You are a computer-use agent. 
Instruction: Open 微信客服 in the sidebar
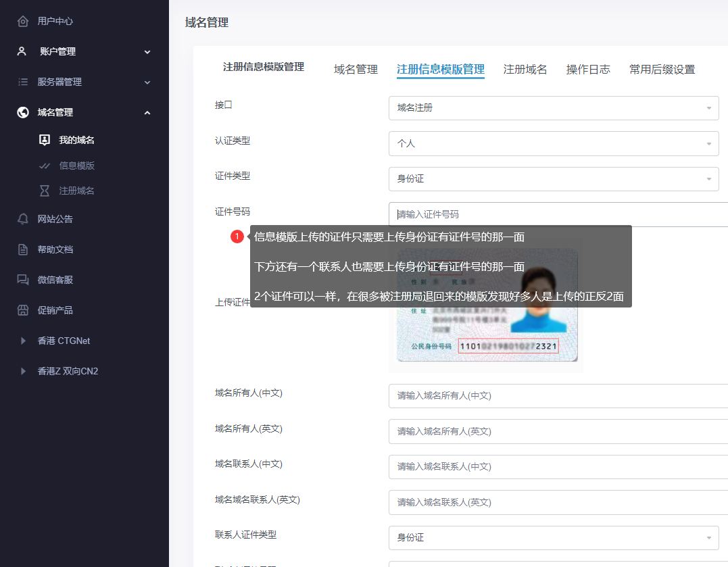coord(55,280)
